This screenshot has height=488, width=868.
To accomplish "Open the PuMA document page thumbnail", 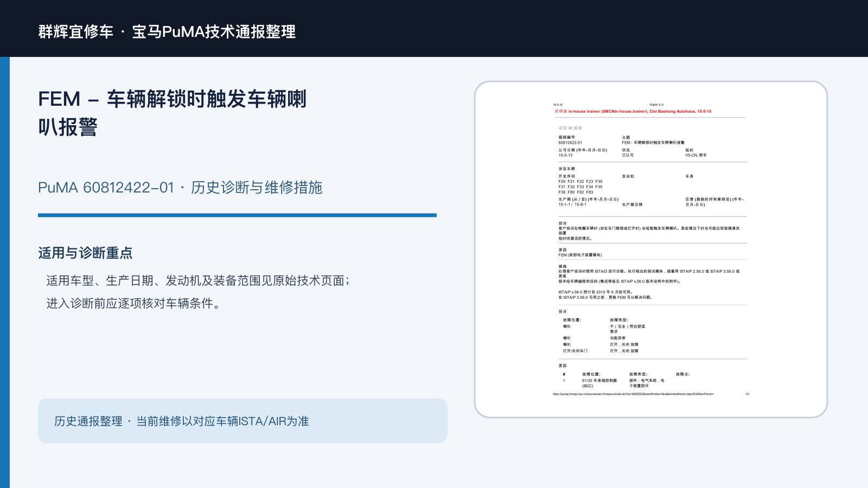I will (x=650, y=249).
